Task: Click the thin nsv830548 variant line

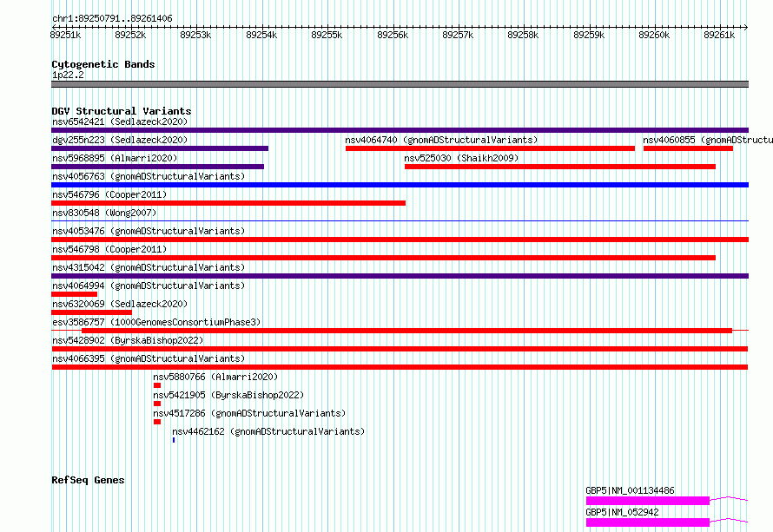Action: [400, 220]
